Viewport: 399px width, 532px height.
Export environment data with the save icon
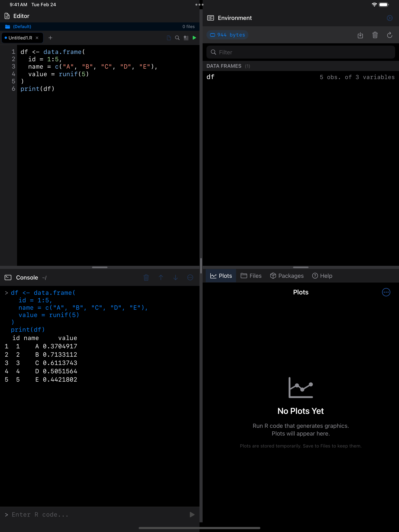pyautogui.click(x=360, y=35)
